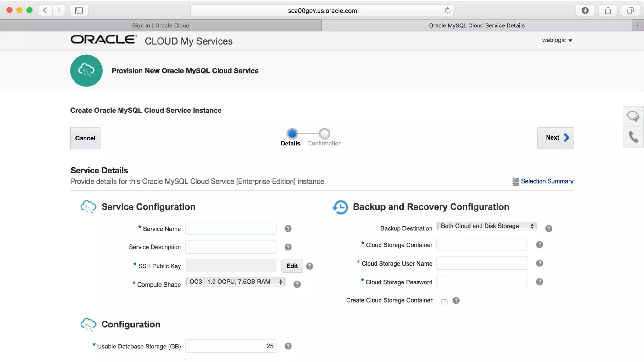Screen dimensions: 644x362
Task: Click the phone contact side icon
Action: [633, 137]
